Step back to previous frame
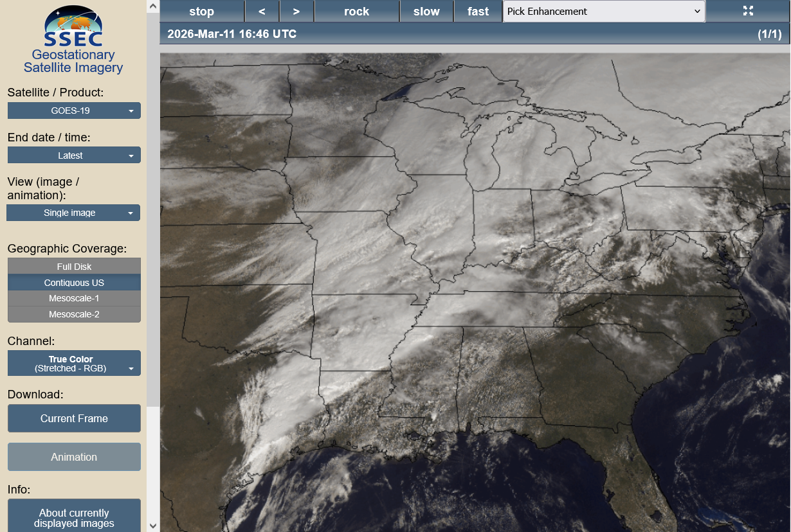The image size is (791, 532). point(262,12)
